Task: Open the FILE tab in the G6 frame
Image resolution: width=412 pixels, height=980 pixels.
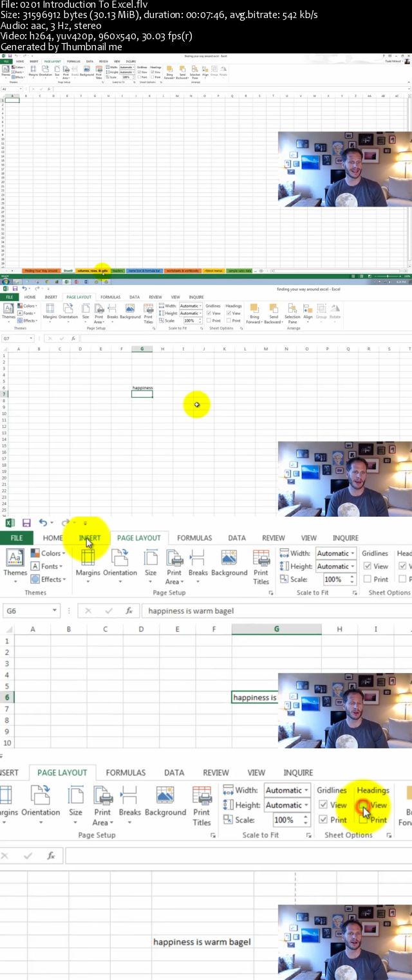Action: click(x=17, y=538)
